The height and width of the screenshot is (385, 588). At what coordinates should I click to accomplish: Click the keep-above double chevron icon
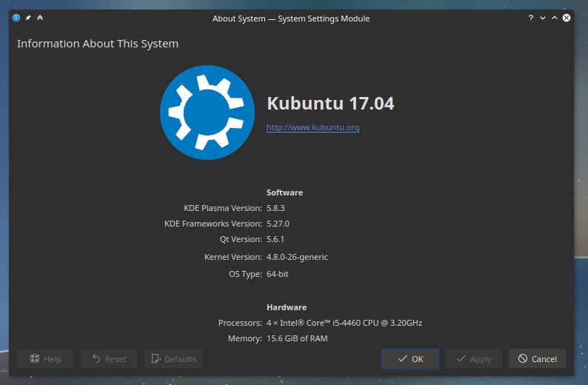(x=40, y=18)
